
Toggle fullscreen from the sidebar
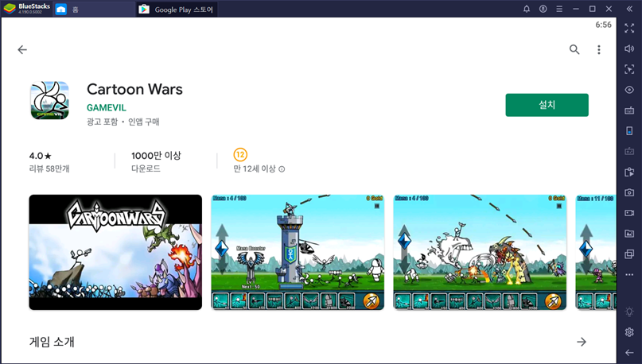tap(629, 28)
